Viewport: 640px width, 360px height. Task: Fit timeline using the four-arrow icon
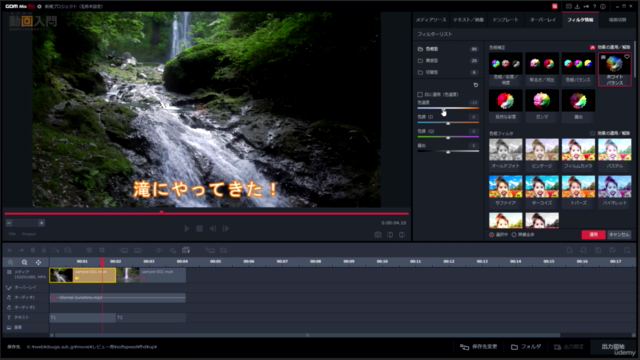(38, 262)
